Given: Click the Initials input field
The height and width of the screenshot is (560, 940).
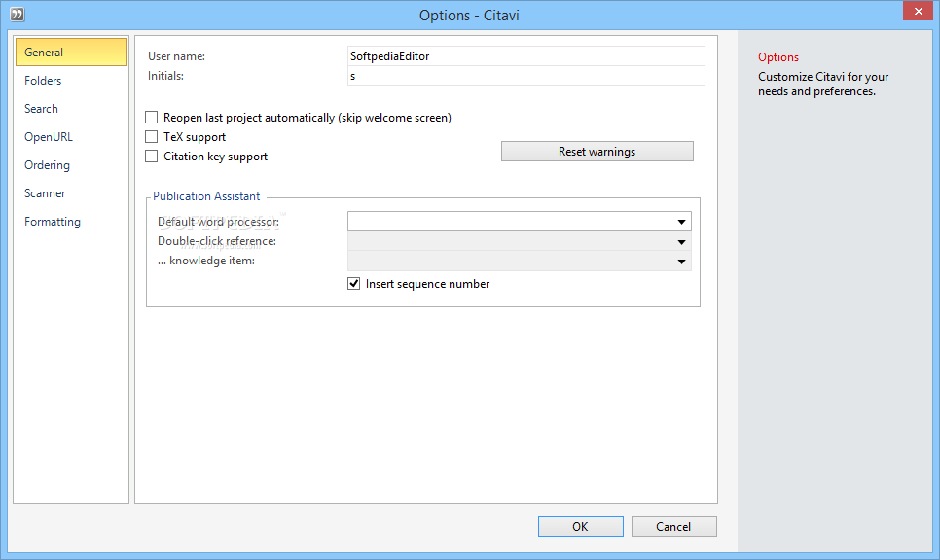Looking at the screenshot, I should (525, 76).
